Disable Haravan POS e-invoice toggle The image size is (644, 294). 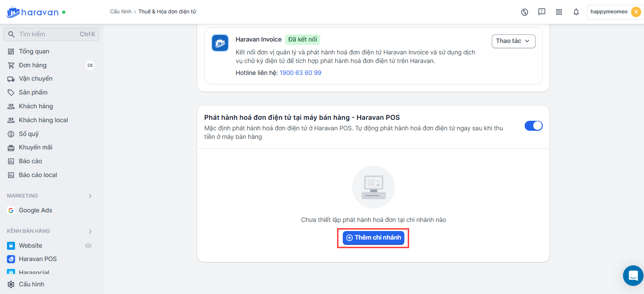(534, 126)
